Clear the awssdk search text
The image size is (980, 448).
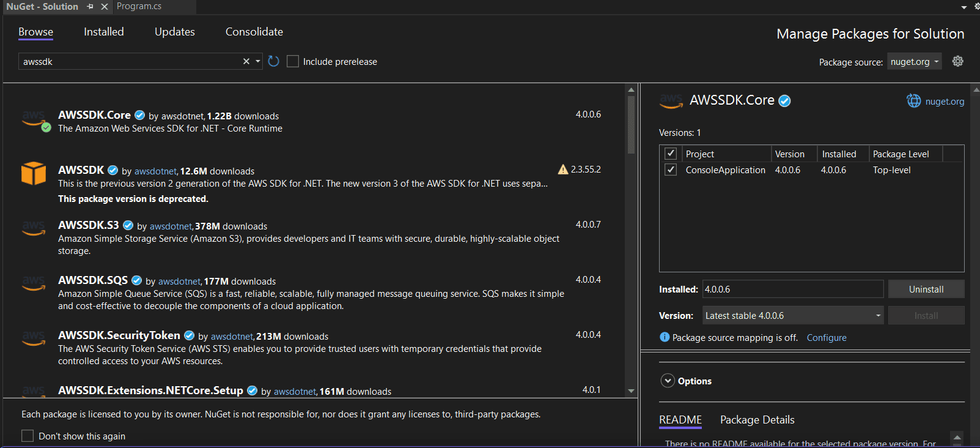tap(246, 61)
